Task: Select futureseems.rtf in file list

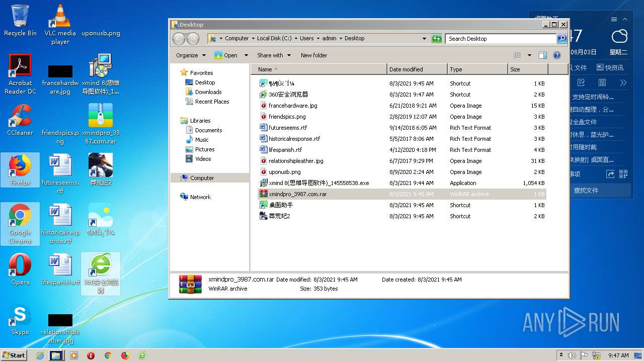Action: [402, 128]
